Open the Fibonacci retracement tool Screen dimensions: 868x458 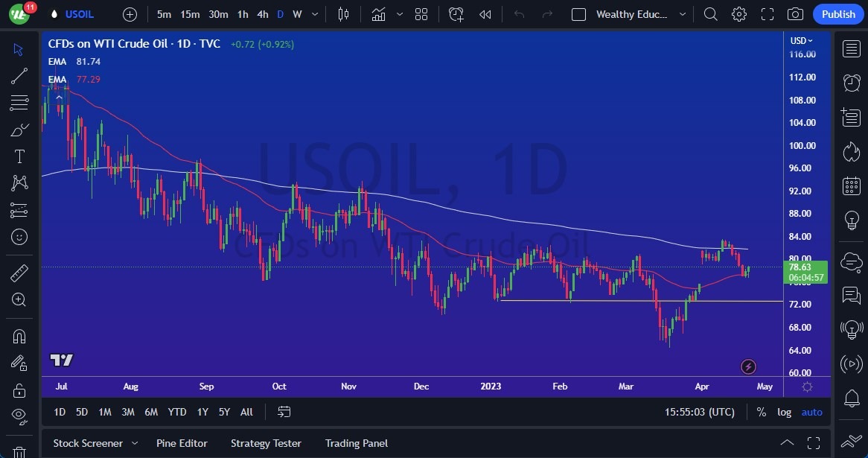pos(19,103)
